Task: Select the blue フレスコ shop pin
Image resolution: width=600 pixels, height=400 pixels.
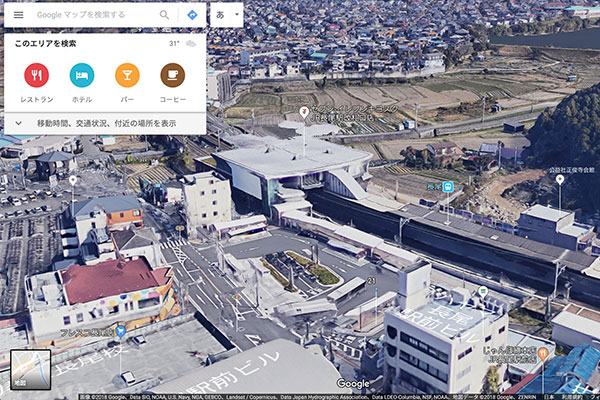Action: 120,330
